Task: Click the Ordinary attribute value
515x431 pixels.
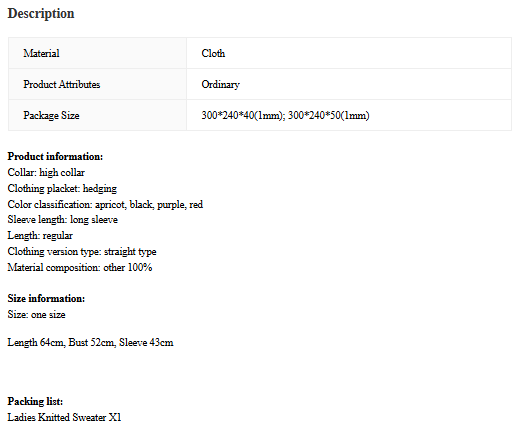Action: (x=220, y=85)
